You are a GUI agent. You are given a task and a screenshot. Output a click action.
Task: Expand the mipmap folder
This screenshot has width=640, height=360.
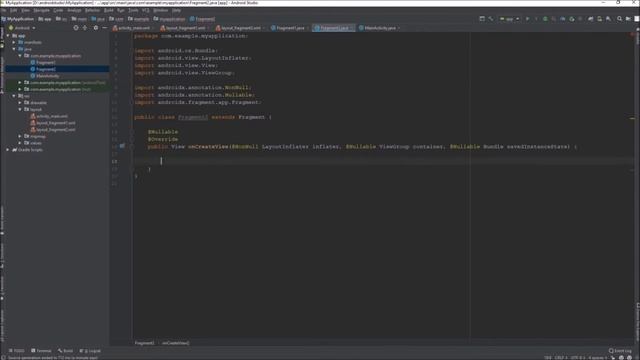[20, 136]
